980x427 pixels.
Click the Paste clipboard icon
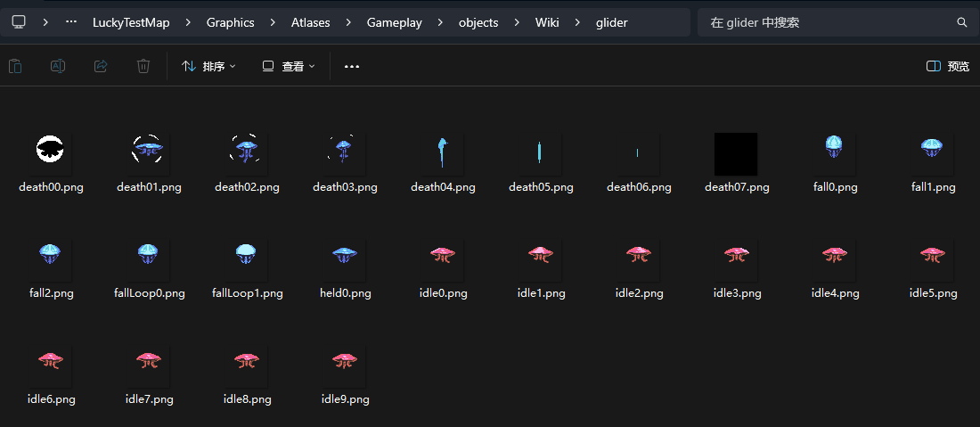click(16, 66)
